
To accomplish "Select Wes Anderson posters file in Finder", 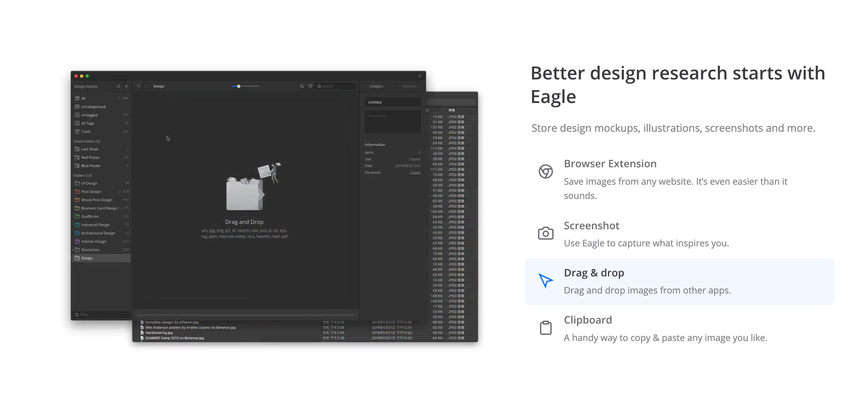I will click(x=190, y=327).
